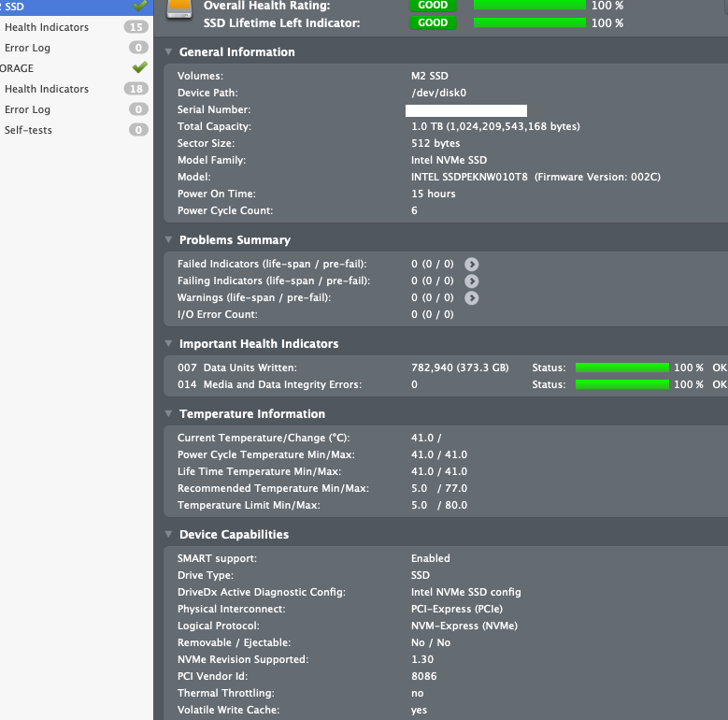
Task: Click 007 Data Units Written label
Action: click(236, 367)
